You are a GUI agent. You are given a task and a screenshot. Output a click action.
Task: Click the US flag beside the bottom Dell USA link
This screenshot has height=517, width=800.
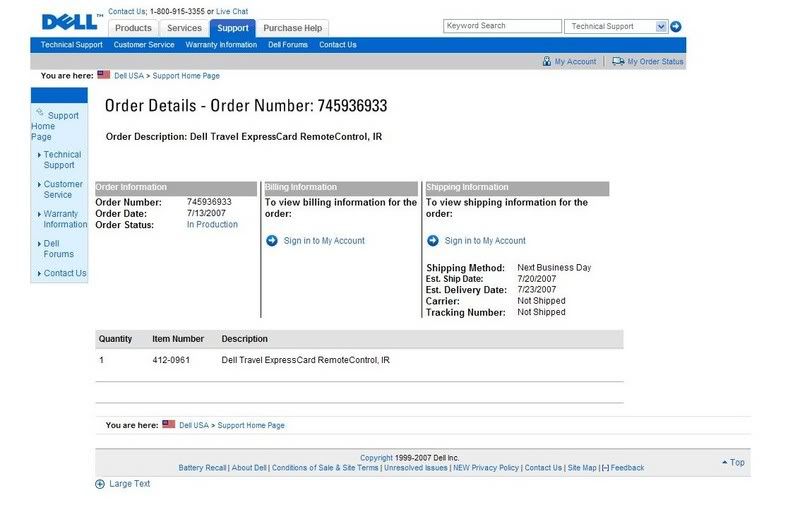[168, 424]
